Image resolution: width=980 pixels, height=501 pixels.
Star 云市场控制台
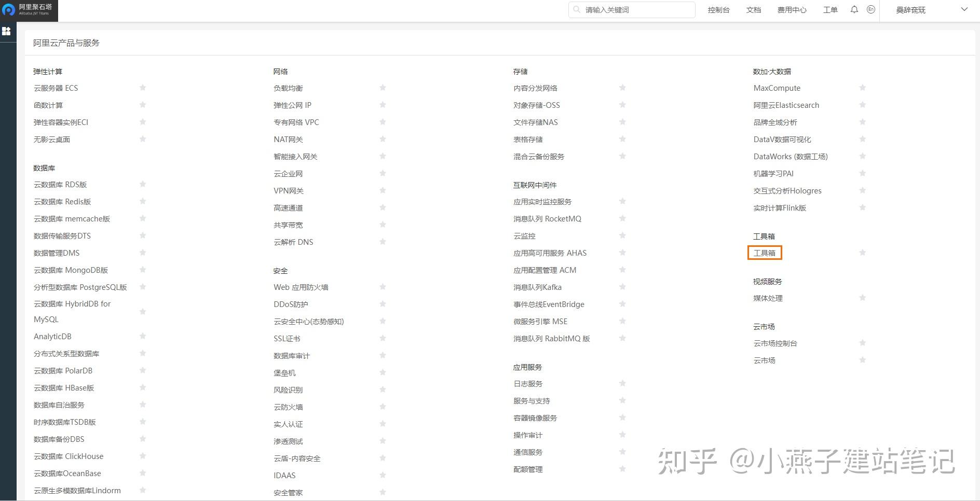click(862, 343)
